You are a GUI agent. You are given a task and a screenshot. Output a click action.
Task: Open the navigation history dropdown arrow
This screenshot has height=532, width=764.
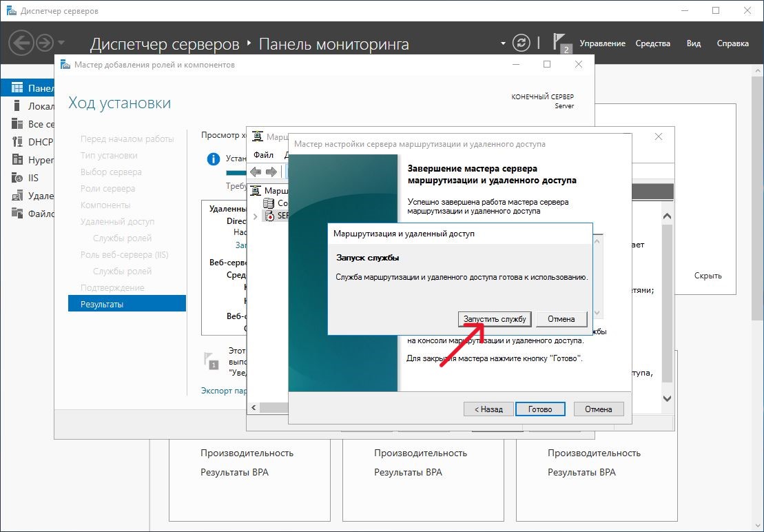61,43
